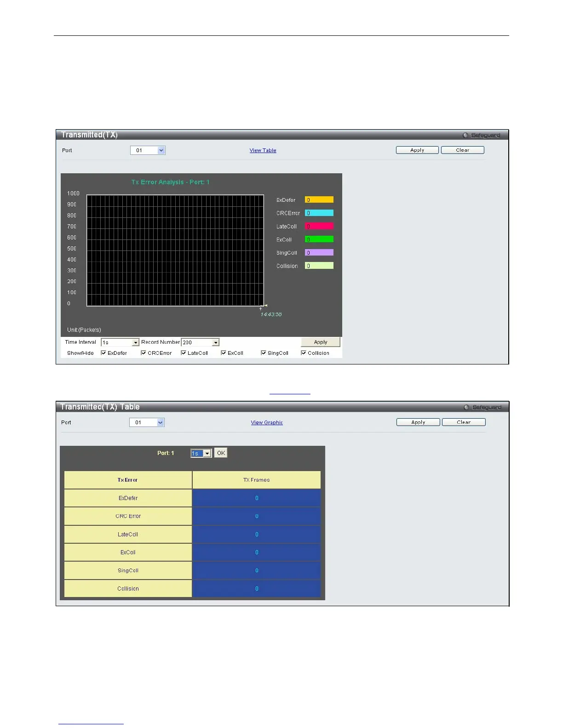The height and width of the screenshot is (728, 563).
Task: Click the View Graphic link
Action: (267, 422)
